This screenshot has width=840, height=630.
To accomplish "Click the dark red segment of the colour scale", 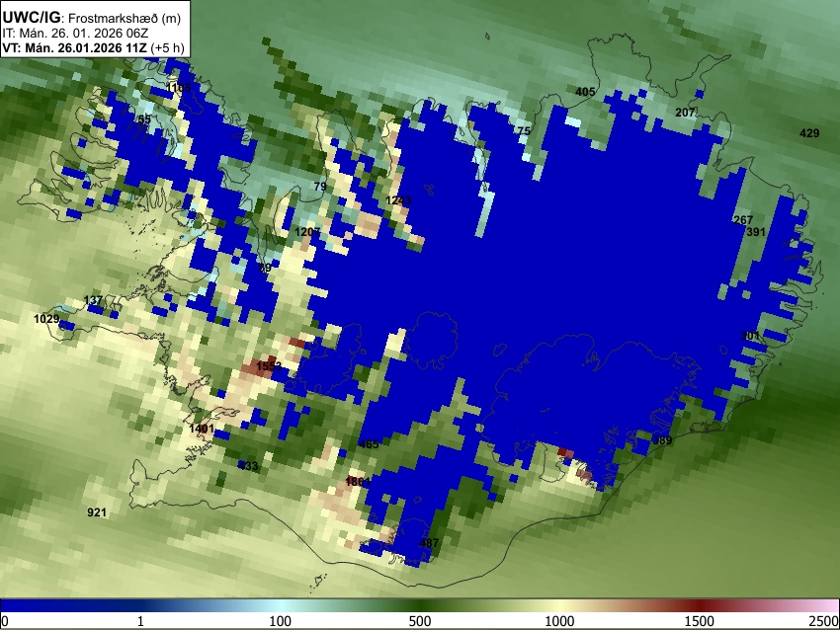I will pyautogui.click(x=700, y=606).
